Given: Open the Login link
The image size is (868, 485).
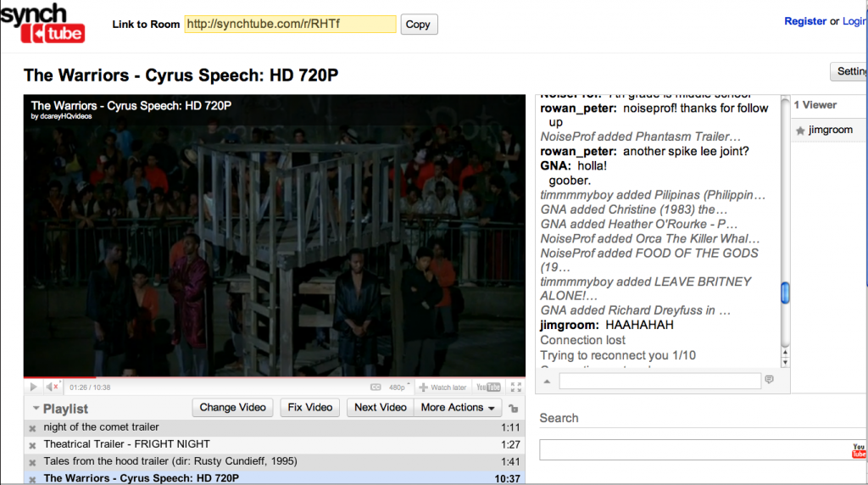Looking at the screenshot, I should (854, 21).
